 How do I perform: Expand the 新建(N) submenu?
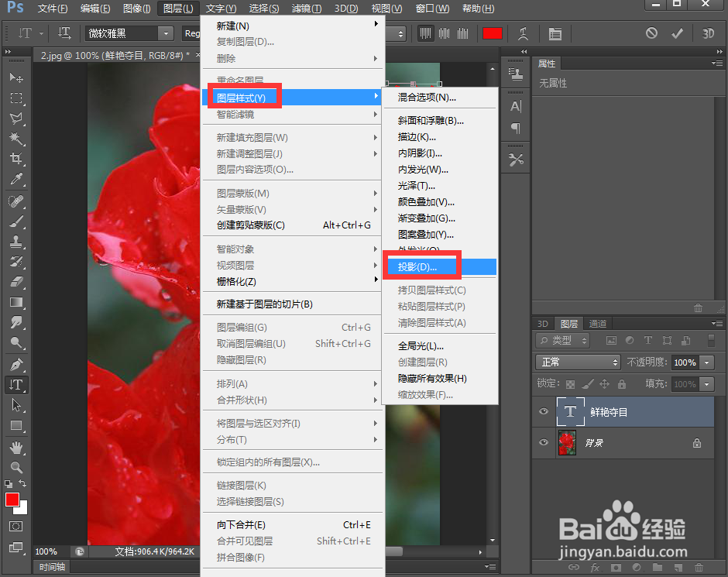point(293,26)
